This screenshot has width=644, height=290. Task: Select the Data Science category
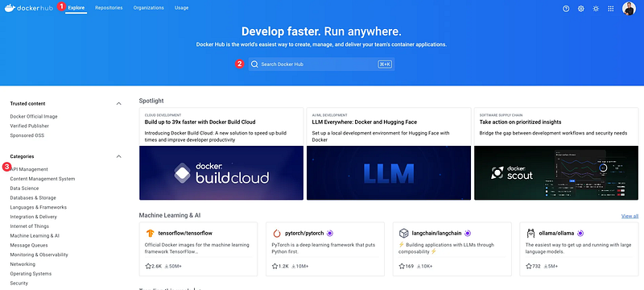[x=24, y=188]
